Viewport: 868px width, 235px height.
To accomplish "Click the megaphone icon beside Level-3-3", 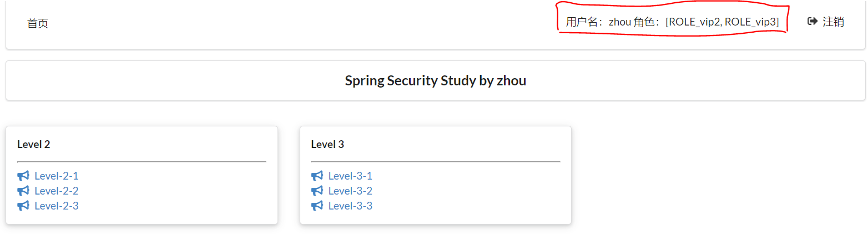I will click(x=317, y=206).
